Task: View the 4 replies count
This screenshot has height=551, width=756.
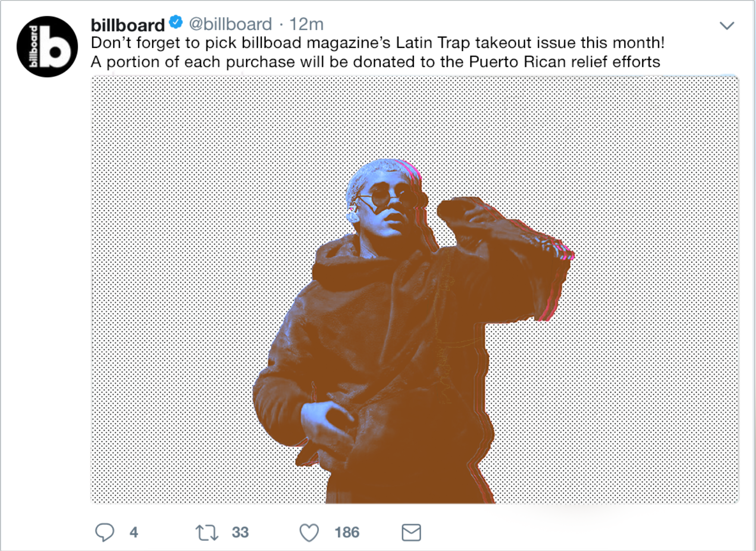Action: pos(134,532)
